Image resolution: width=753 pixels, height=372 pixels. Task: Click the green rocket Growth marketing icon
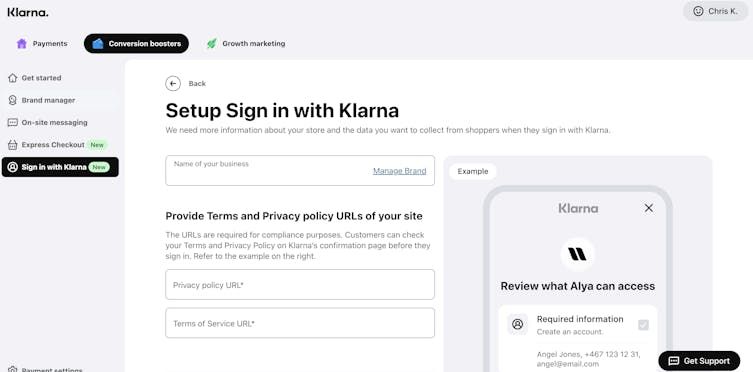pyautogui.click(x=211, y=44)
